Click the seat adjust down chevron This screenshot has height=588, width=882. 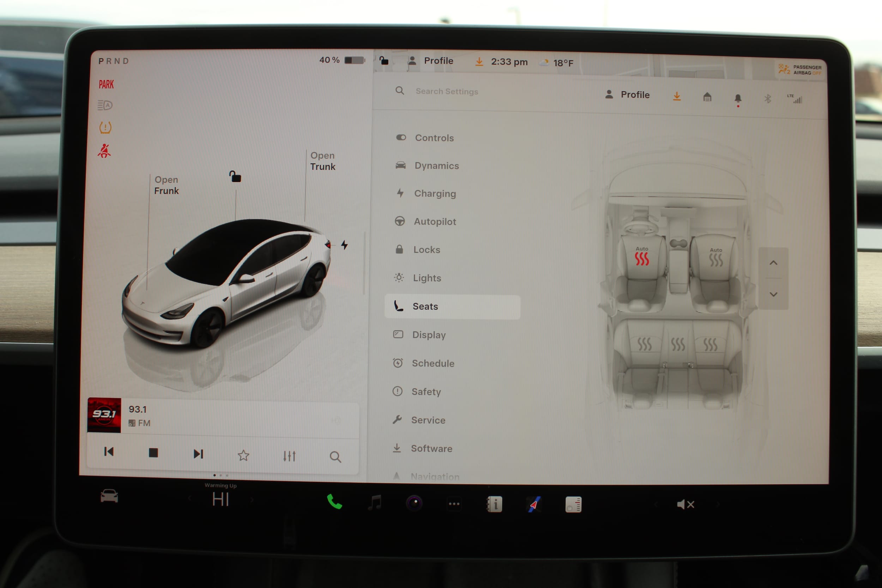coord(773,295)
